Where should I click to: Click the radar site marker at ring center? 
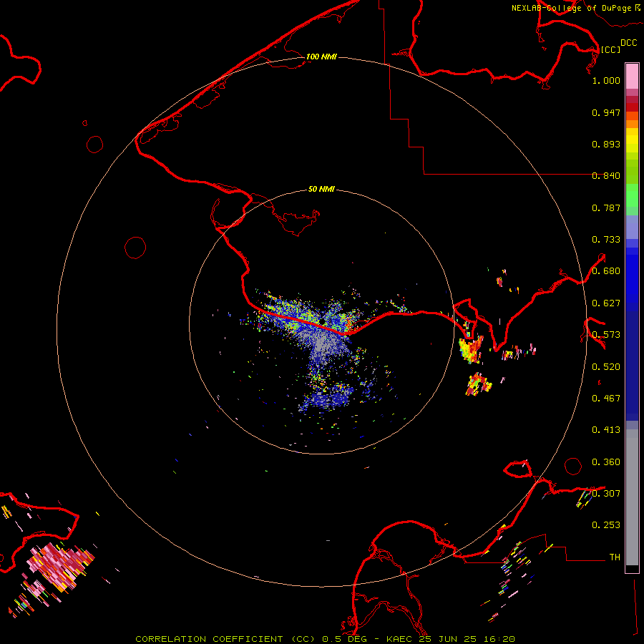(x=321, y=321)
